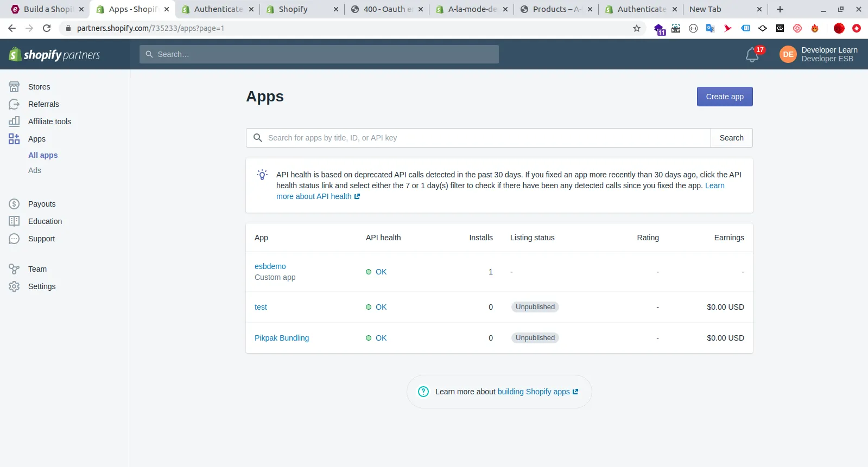This screenshot has height=467, width=868.
Task: Click Unpublished badge in test row
Action: tap(535, 307)
